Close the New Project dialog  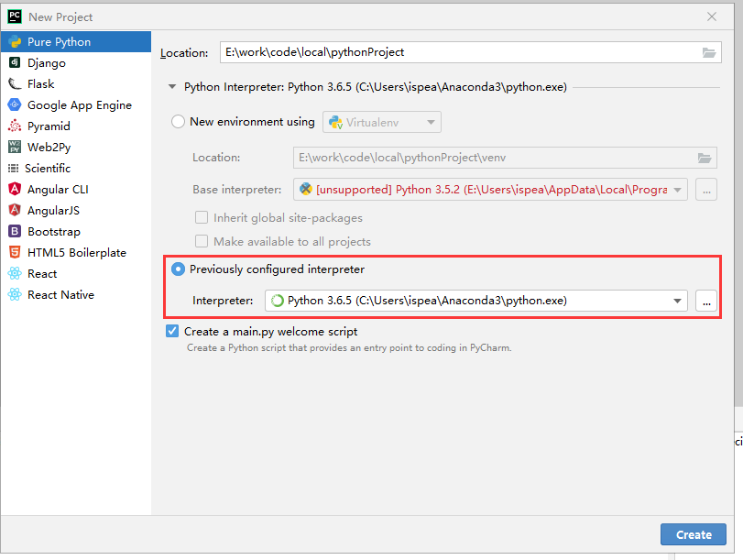[x=712, y=16]
